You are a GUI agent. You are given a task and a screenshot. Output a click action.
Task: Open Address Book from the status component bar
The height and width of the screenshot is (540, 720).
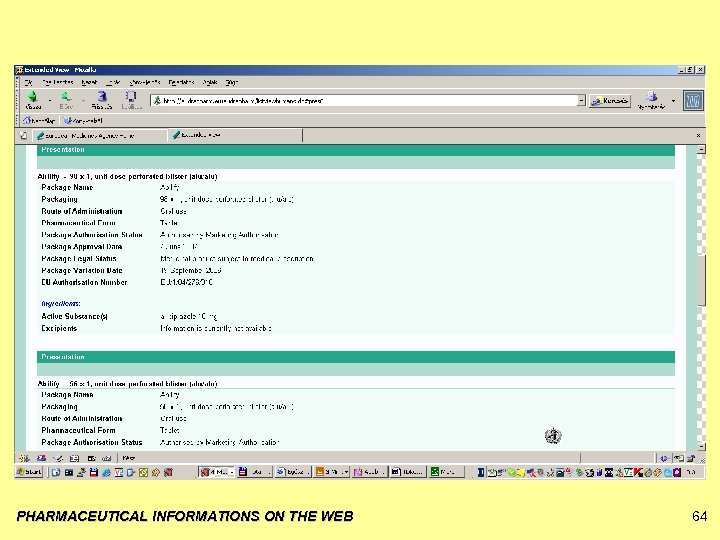tap(74, 458)
